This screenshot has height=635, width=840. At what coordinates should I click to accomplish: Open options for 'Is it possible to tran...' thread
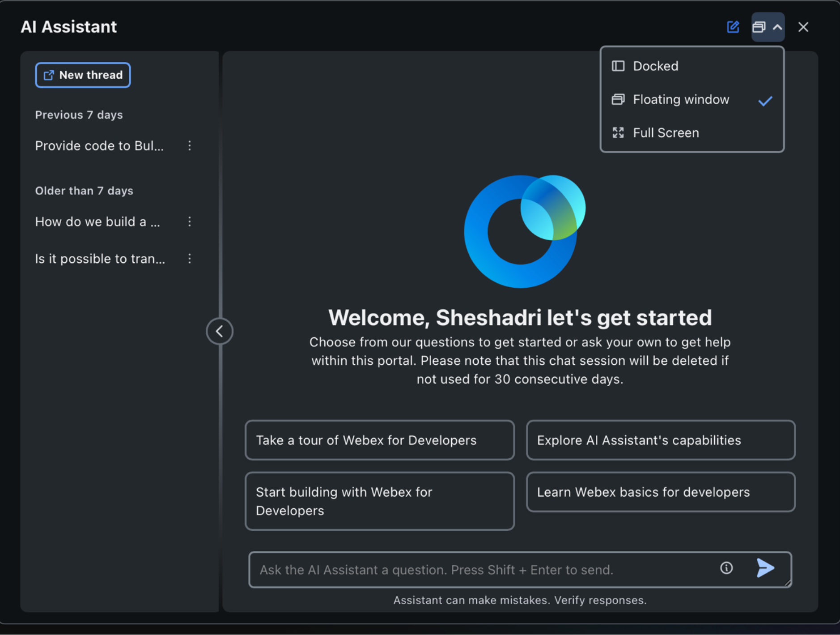coord(190,259)
